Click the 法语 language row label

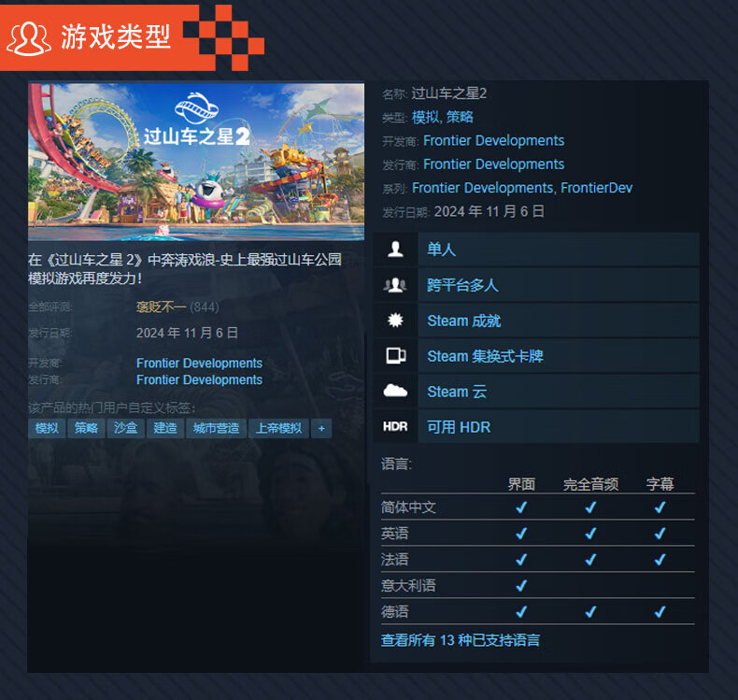[x=394, y=560]
